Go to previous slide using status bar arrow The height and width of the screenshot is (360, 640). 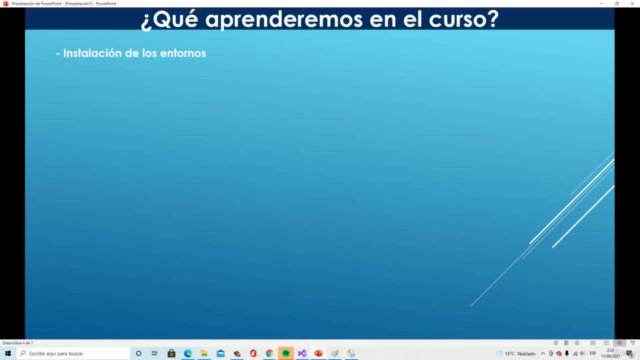point(556,343)
